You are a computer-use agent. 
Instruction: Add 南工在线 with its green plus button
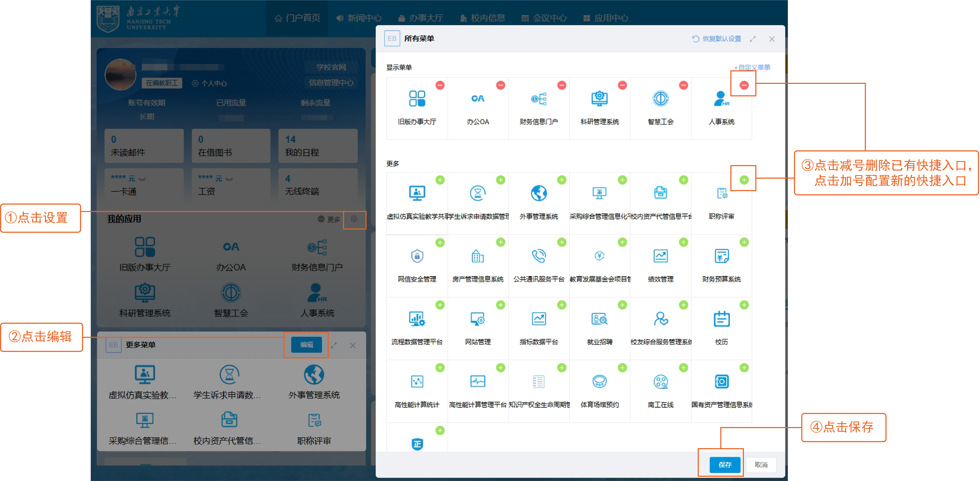683,368
